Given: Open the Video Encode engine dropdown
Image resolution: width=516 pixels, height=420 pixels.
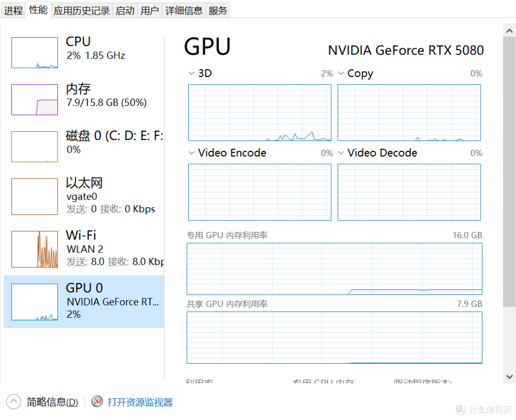Looking at the screenshot, I should click(192, 153).
